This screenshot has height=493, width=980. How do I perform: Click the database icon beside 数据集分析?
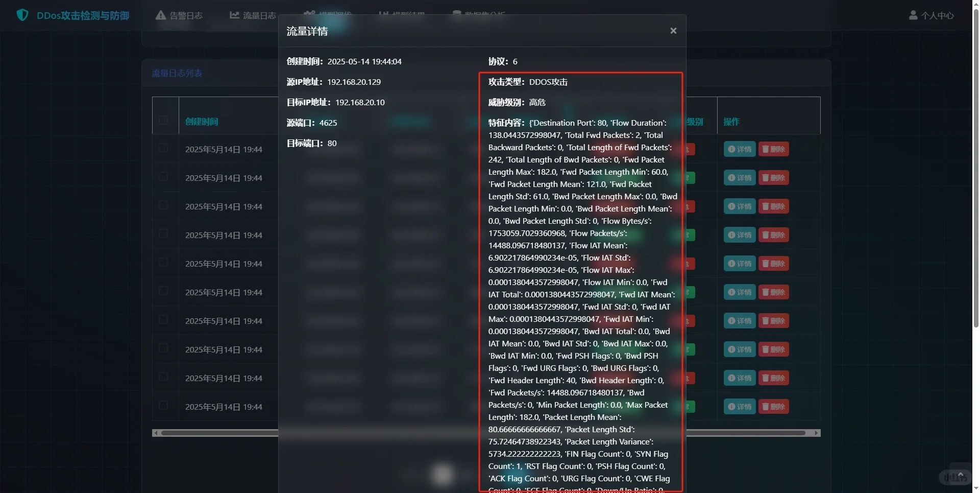(456, 12)
